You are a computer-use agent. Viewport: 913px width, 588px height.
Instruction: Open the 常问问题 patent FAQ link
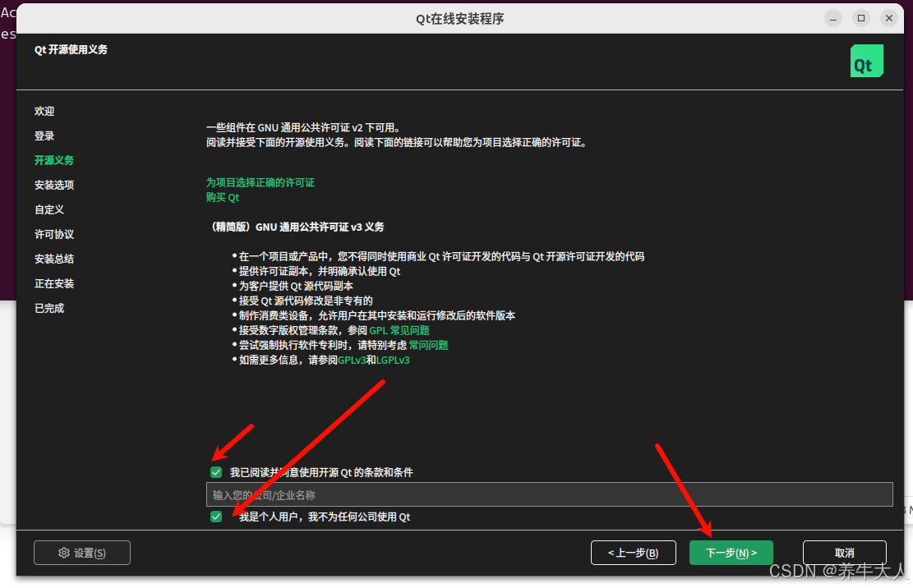[x=428, y=345]
